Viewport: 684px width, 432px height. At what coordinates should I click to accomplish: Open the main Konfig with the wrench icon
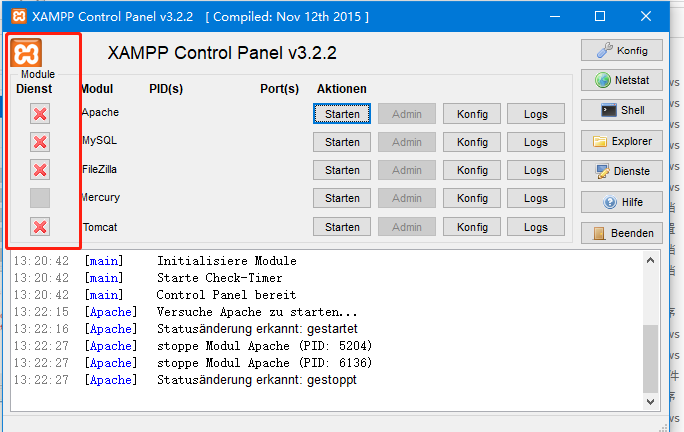pos(622,50)
